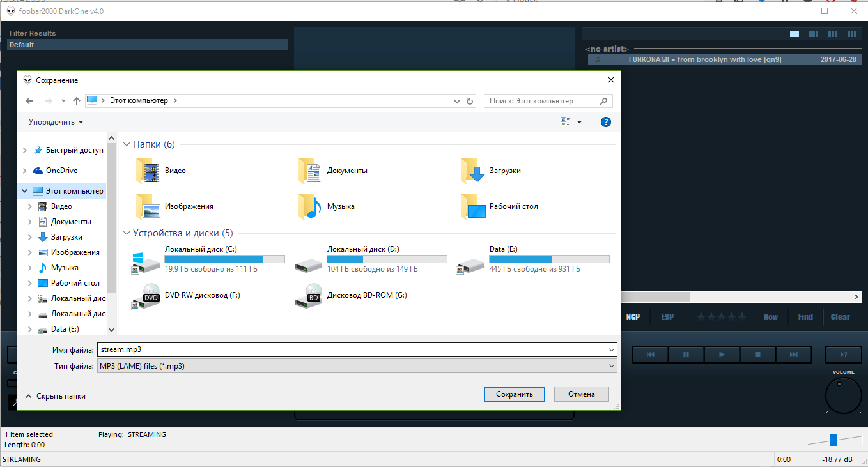This screenshot has height=467, width=868.
Task: Open the help icon in the dialog
Action: (606, 122)
